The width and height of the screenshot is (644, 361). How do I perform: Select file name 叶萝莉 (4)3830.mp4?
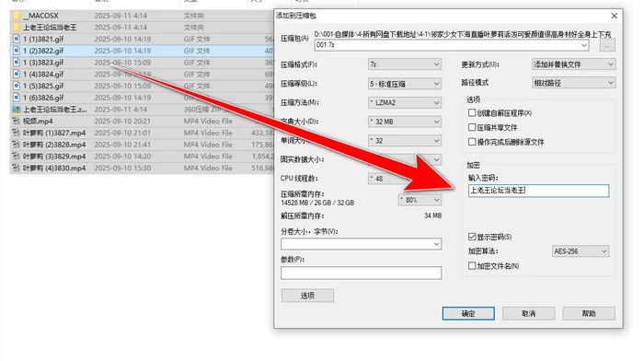click(x=54, y=168)
